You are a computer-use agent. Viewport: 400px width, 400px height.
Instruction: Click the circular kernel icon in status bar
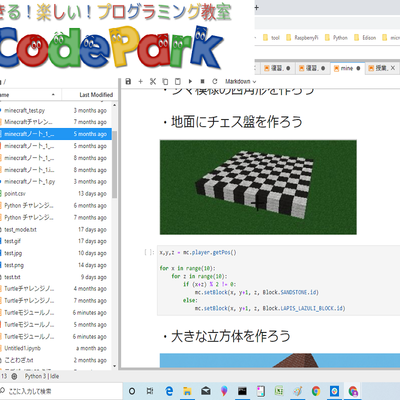(x=14, y=376)
